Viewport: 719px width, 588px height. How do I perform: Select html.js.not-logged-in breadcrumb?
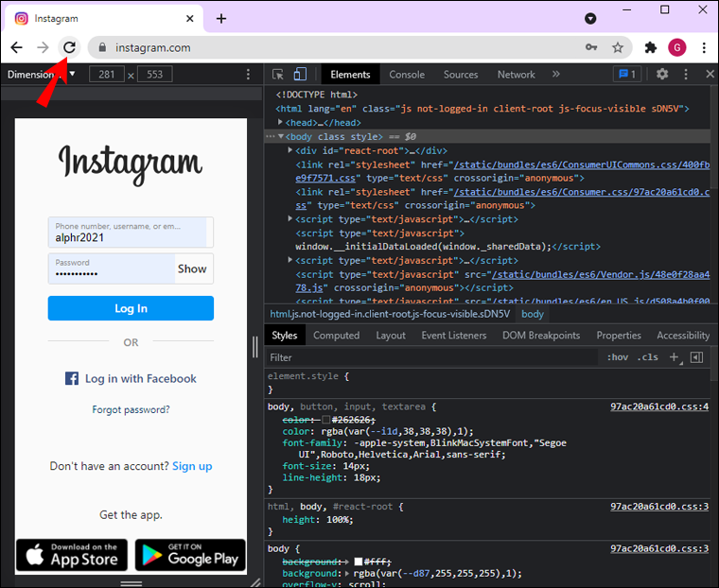(390, 314)
